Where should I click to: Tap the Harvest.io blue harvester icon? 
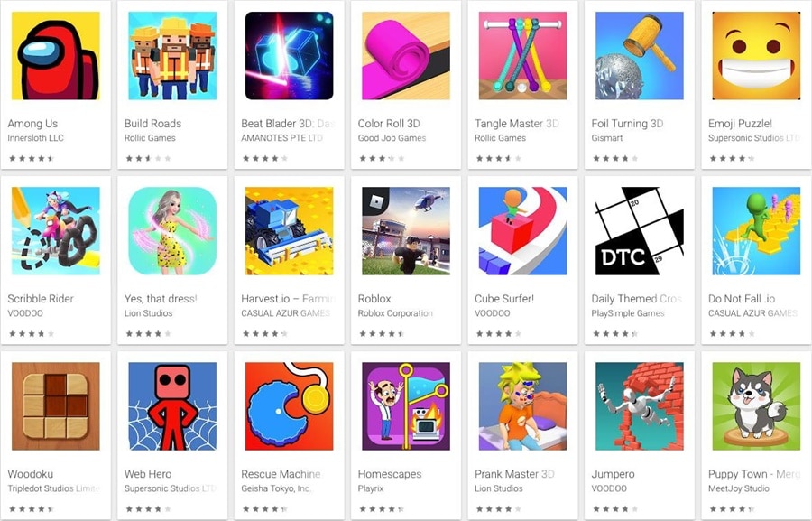(x=289, y=230)
